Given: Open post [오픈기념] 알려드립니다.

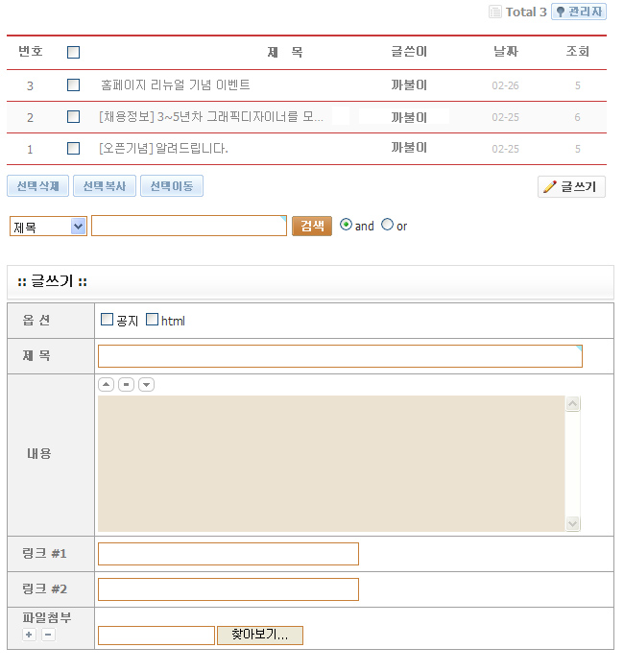Looking at the screenshot, I should click(x=163, y=148).
